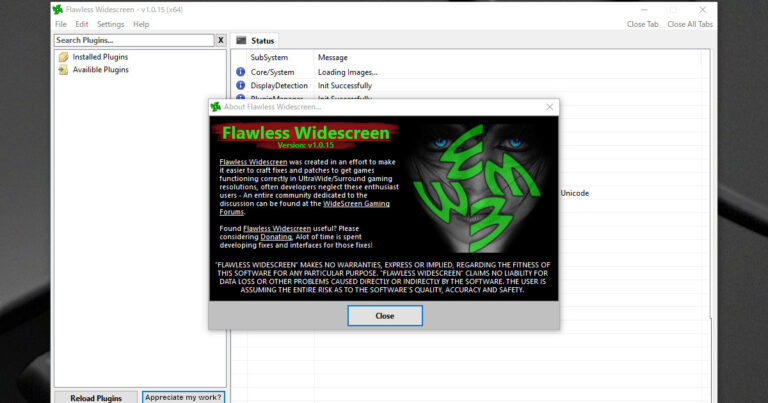
Task: Click the Reload Plugins button
Action: click(x=96, y=397)
